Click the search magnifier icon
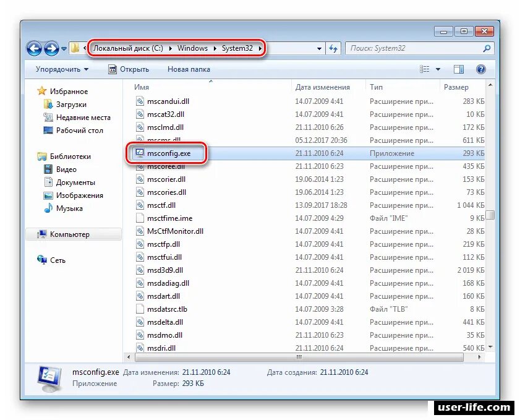 click(487, 48)
